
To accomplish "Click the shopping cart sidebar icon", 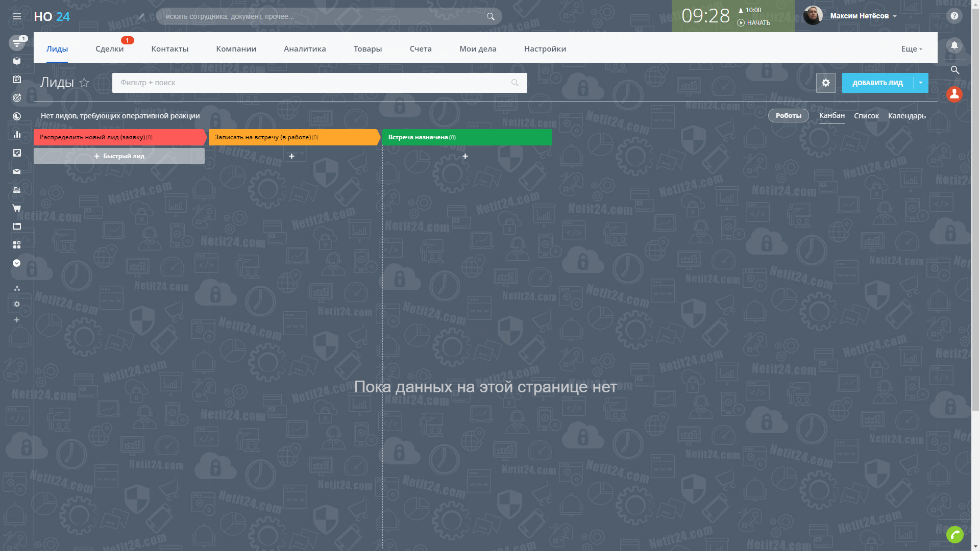I will [16, 208].
